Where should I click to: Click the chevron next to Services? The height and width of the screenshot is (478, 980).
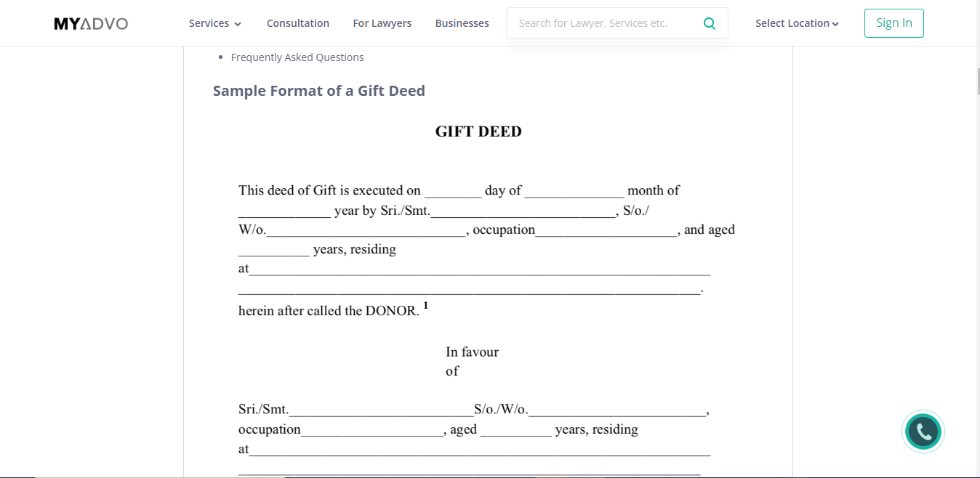(236, 23)
